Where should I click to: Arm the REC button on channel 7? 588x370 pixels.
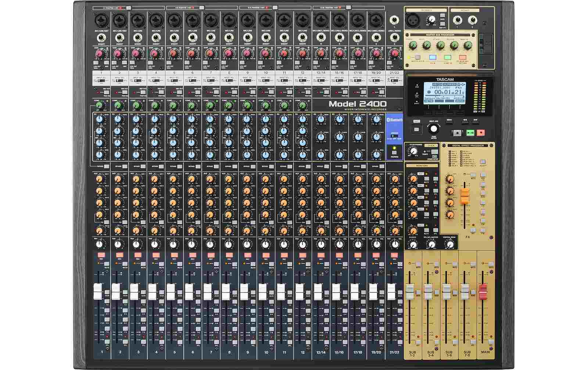211,255
